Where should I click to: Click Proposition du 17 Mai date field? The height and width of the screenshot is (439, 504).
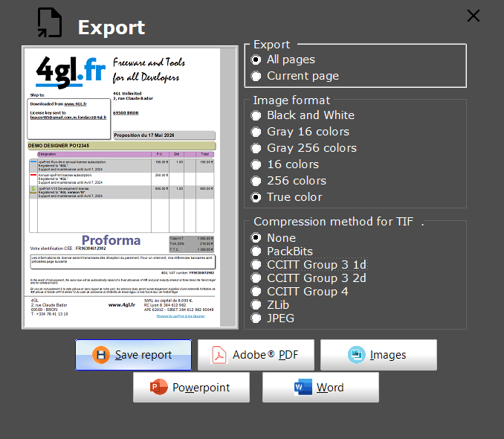(164, 135)
